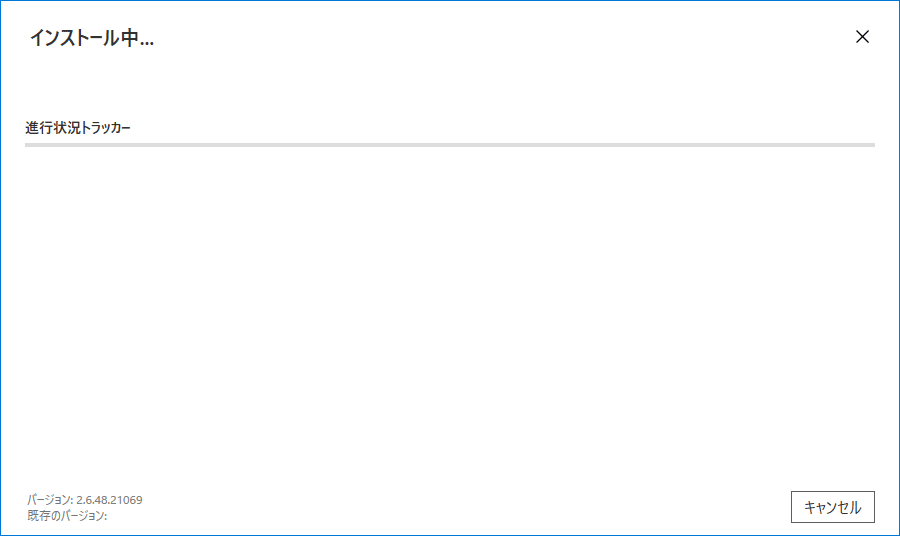The height and width of the screenshot is (536, 900).
Task: Dismiss the installer window using X icon
Action: pyautogui.click(x=862, y=37)
